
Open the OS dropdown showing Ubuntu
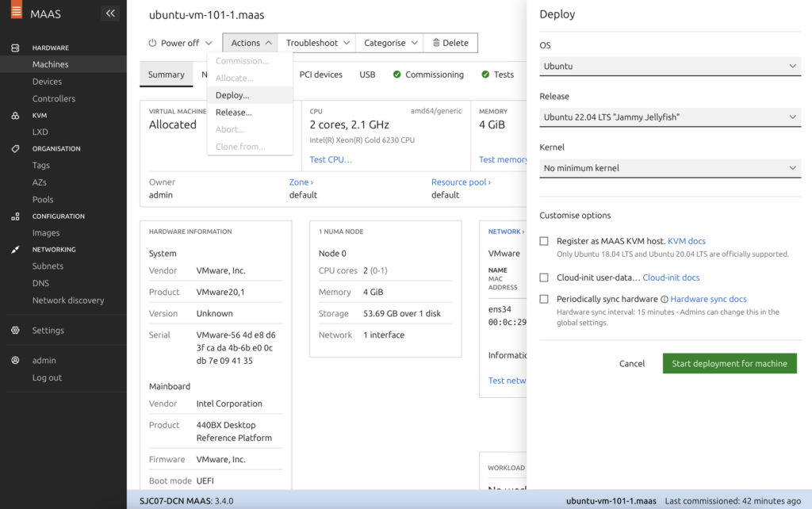point(670,67)
